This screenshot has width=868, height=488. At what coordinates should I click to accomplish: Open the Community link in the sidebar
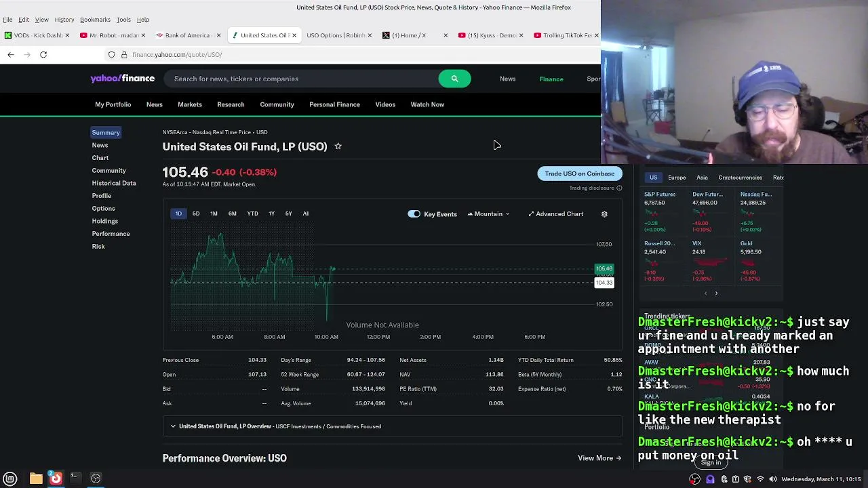point(108,171)
